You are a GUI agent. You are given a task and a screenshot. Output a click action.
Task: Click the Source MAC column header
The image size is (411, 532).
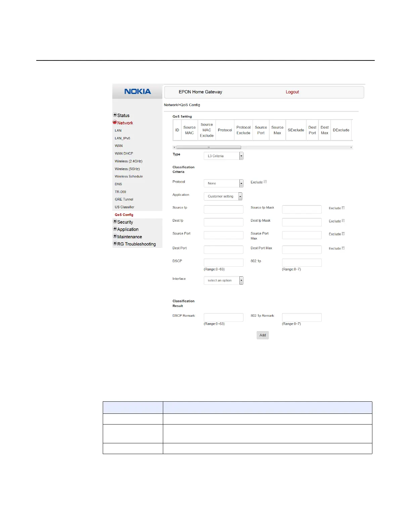189,130
